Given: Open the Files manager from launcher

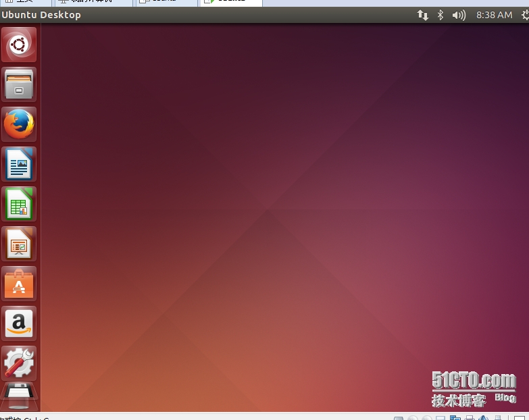Looking at the screenshot, I should pos(19,84).
